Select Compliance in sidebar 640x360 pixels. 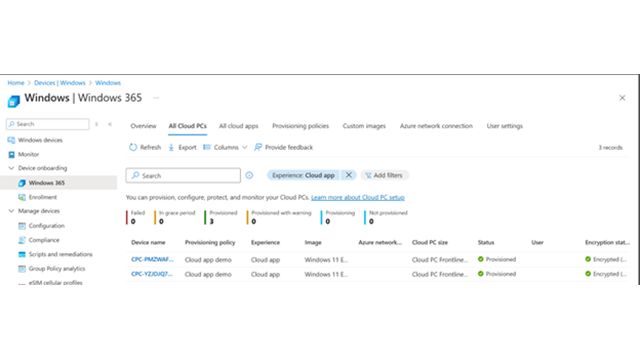44,240
